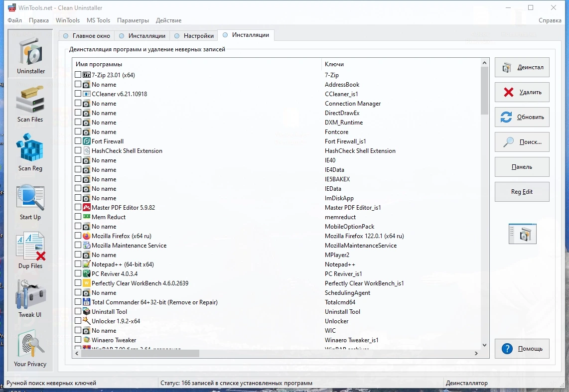Tick the Winaero Tweaker checkbox
This screenshot has height=392, width=569.
78,340
